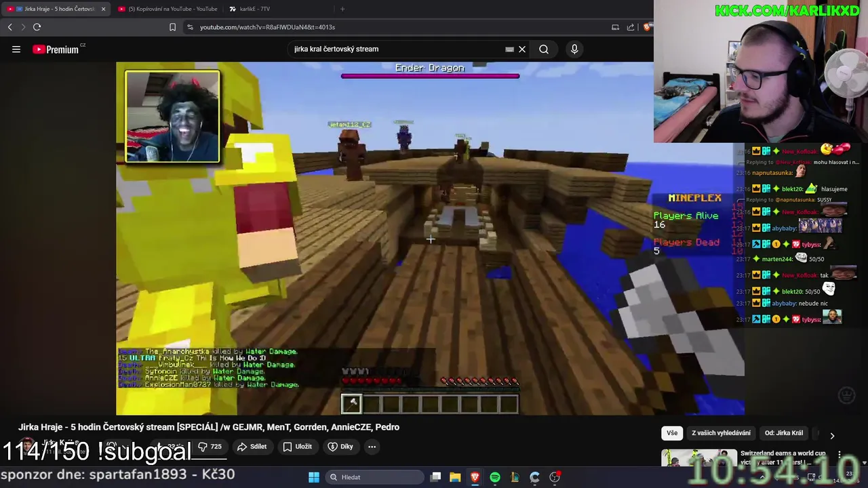This screenshot has height=488, width=868.
Task: Switch to Kopírování na YouTube tab
Action: pyautogui.click(x=167, y=9)
